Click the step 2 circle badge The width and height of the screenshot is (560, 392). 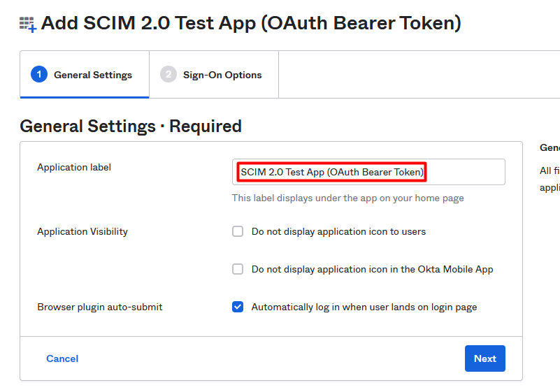click(x=168, y=74)
